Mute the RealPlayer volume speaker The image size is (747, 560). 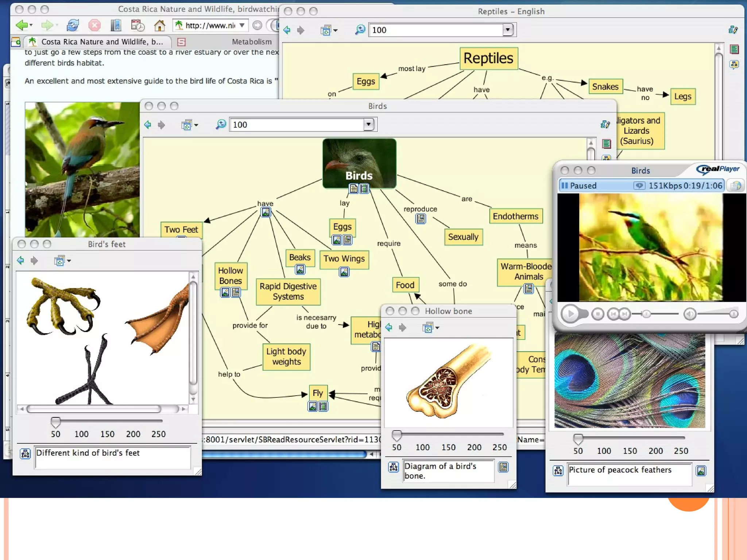click(689, 314)
